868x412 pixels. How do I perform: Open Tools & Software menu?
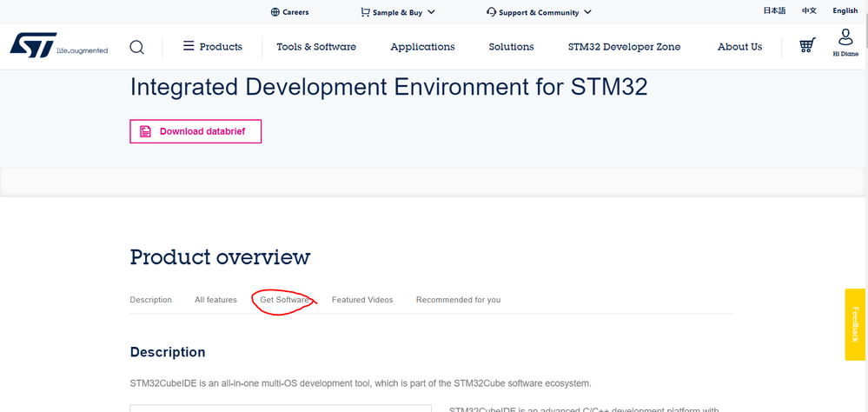(316, 47)
